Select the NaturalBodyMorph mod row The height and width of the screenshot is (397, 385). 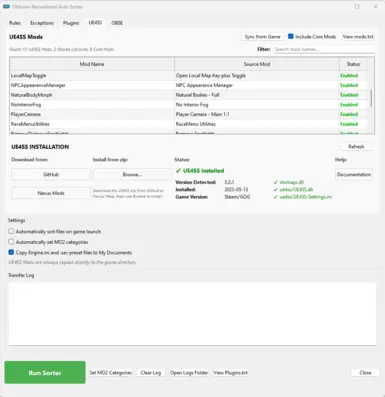pos(189,95)
